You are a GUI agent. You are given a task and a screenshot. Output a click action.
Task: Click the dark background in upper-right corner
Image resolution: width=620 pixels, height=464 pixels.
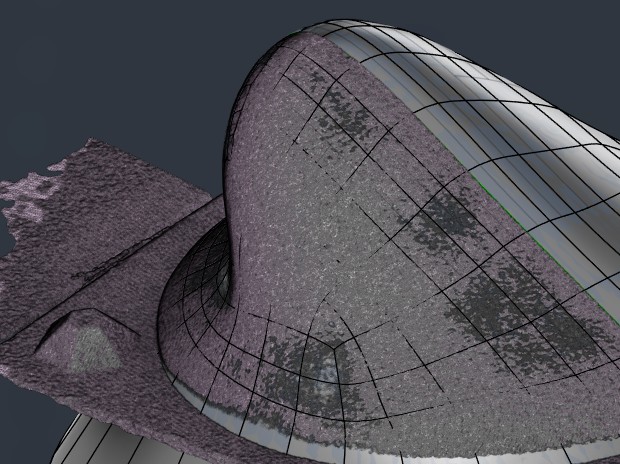(570, 40)
